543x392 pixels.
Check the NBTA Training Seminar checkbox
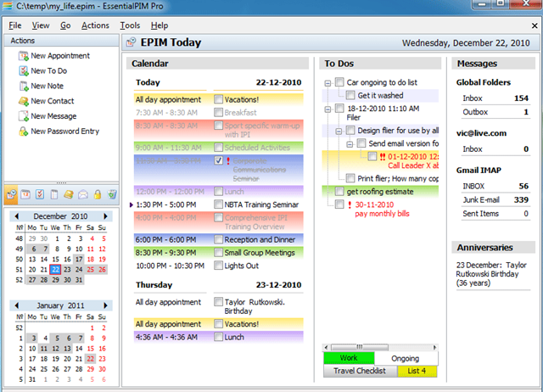[x=218, y=204]
